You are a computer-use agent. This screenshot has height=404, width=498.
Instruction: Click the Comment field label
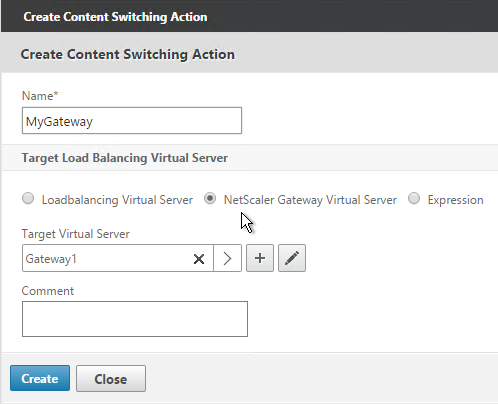click(48, 291)
